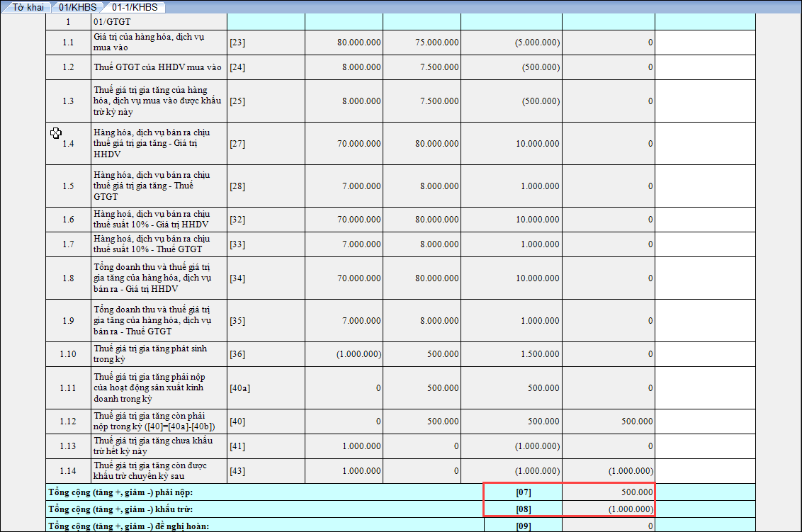Viewport: 802px width, 532px height.
Task: Switch to the Tờ khai tab
Action: click(x=28, y=7)
